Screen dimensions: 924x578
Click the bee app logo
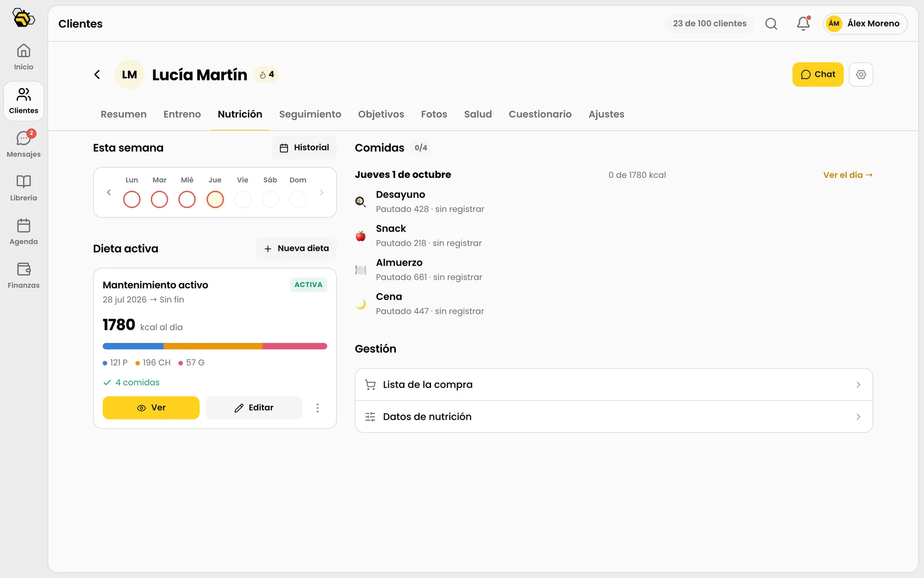point(24,18)
